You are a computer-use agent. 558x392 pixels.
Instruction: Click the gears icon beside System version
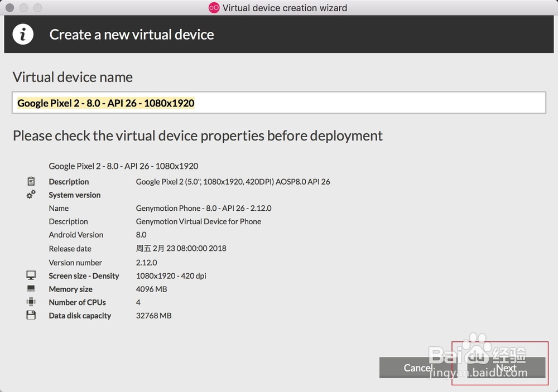[x=31, y=195]
